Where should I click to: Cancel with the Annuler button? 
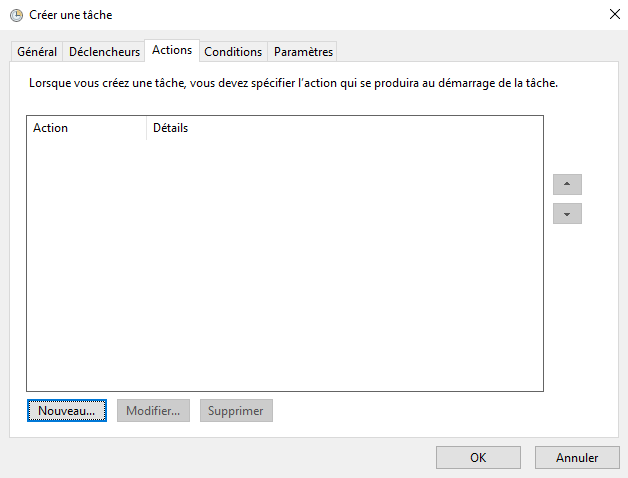[577, 458]
